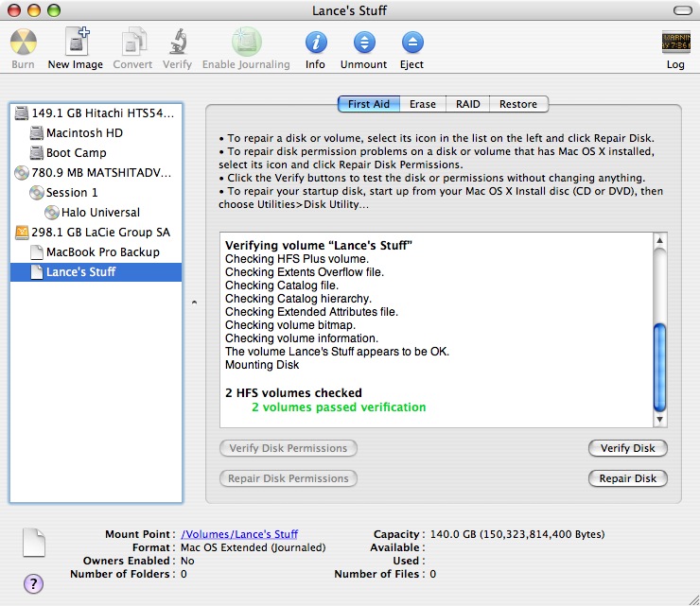The height and width of the screenshot is (606, 700).
Task: Click Repair Disk Permissions button
Action: pos(289,478)
